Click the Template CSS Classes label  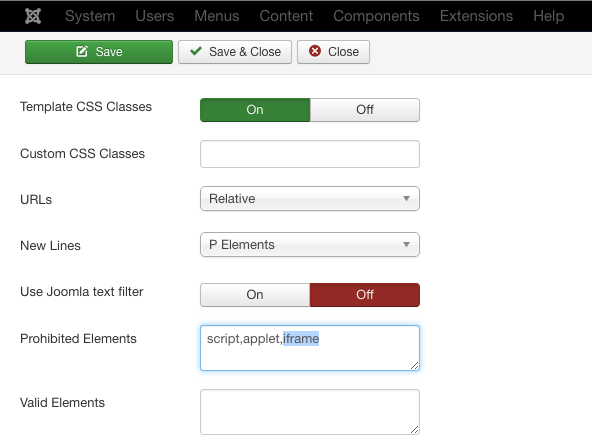pyautogui.click(x=86, y=107)
